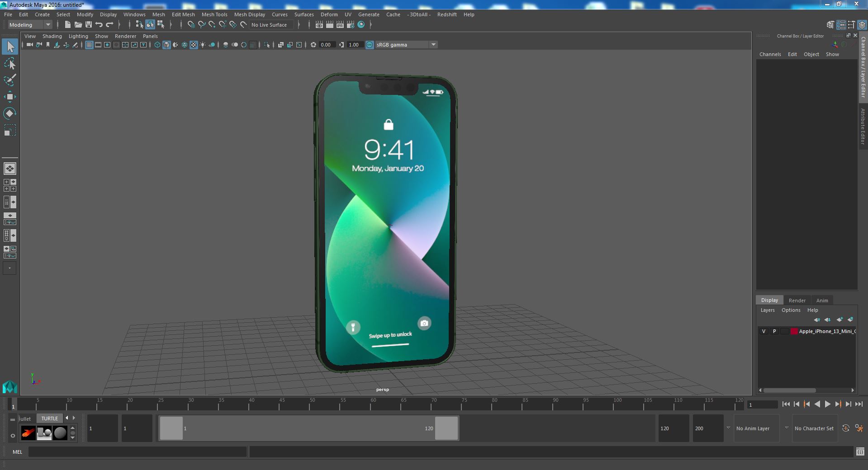Screen dimensions: 868x470
Task: Toggle layer playback P box
Action: pyautogui.click(x=774, y=331)
